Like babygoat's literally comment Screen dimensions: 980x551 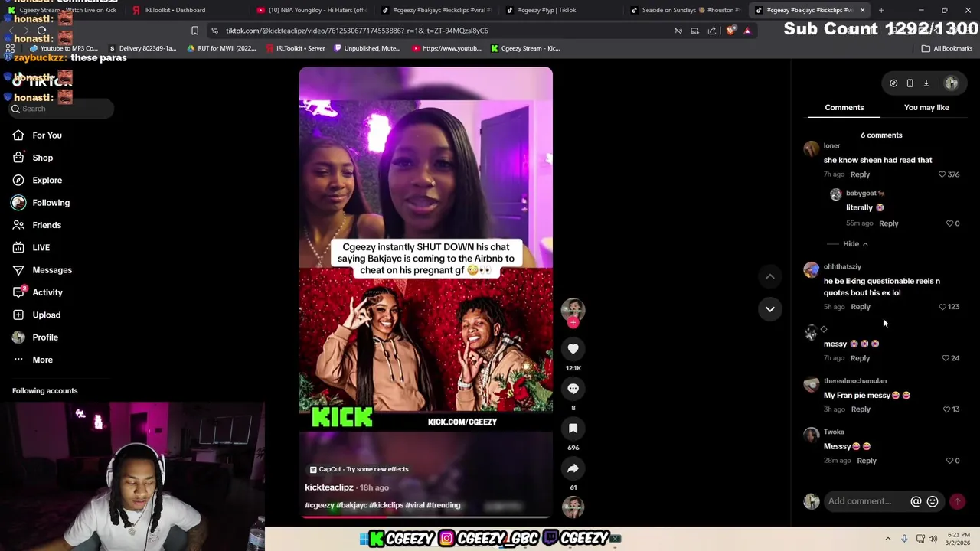pos(949,223)
